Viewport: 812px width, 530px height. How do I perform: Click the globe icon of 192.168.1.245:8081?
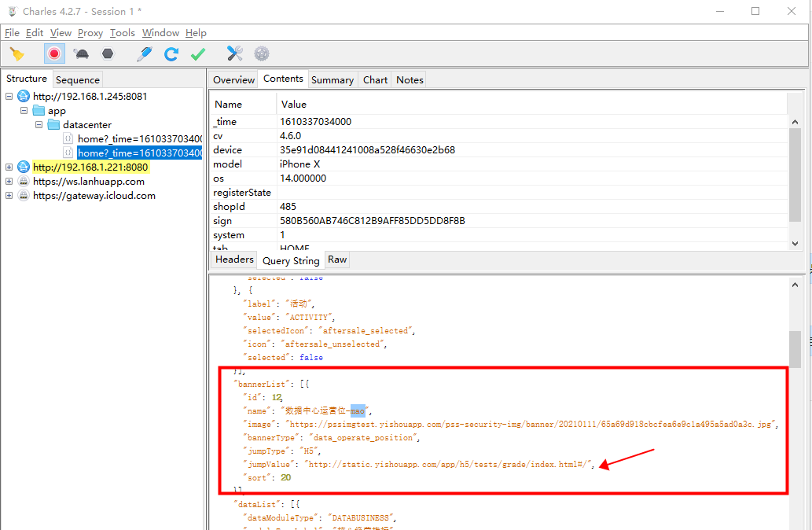[x=24, y=96]
